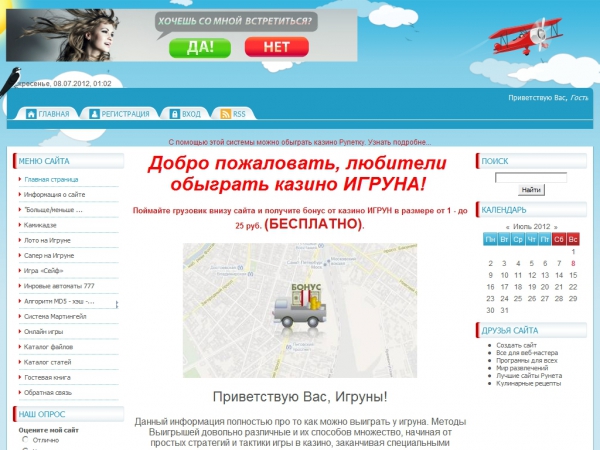
Task: Open the Регистрация tab
Action: (x=119, y=114)
